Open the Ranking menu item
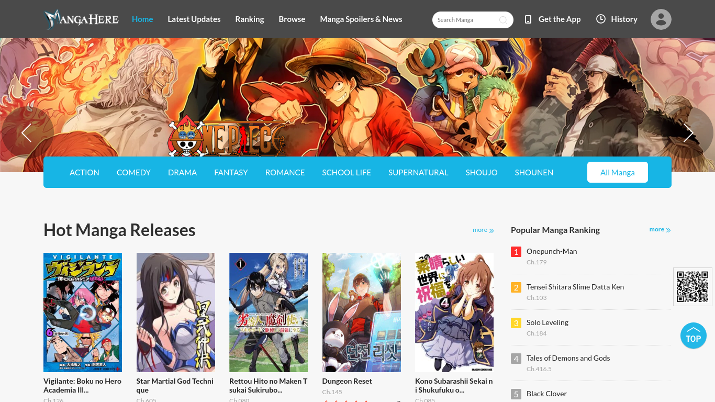 (x=249, y=19)
